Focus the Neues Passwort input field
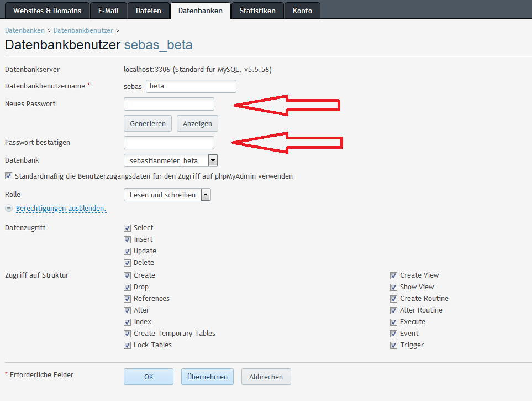The width and height of the screenshot is (532, 401). pyautogui.click(x=168, y=104)
